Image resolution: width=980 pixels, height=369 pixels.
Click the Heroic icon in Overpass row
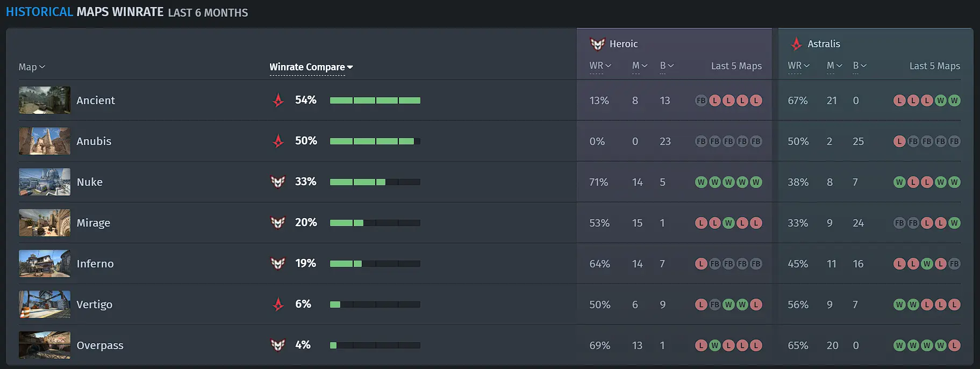(278, 345)
